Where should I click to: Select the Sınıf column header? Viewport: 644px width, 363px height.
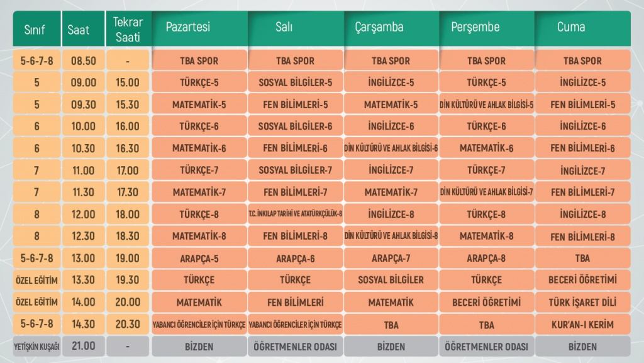37,29
